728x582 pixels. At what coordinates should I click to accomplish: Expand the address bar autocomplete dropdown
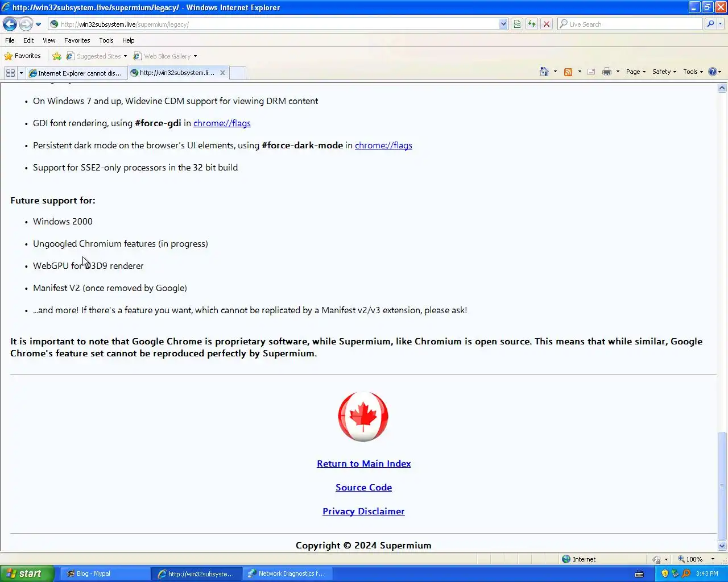click(503, 24)
